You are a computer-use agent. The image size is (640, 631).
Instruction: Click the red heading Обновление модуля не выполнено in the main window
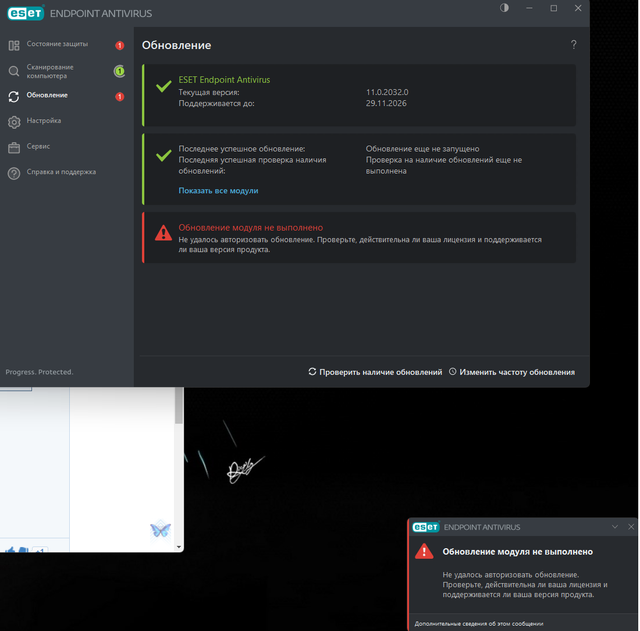(251, 228)
